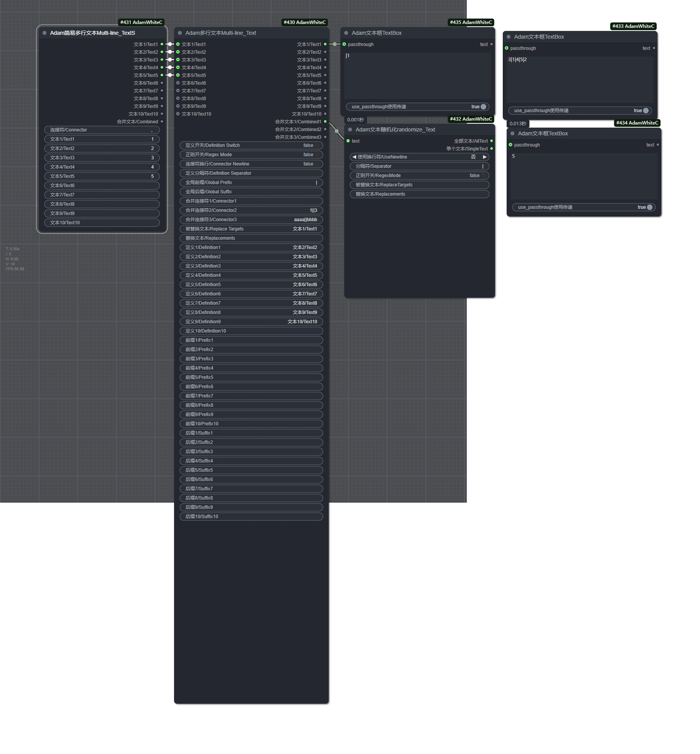Click the 合并文本2/Combined2 output port

[x=325, y=129]
